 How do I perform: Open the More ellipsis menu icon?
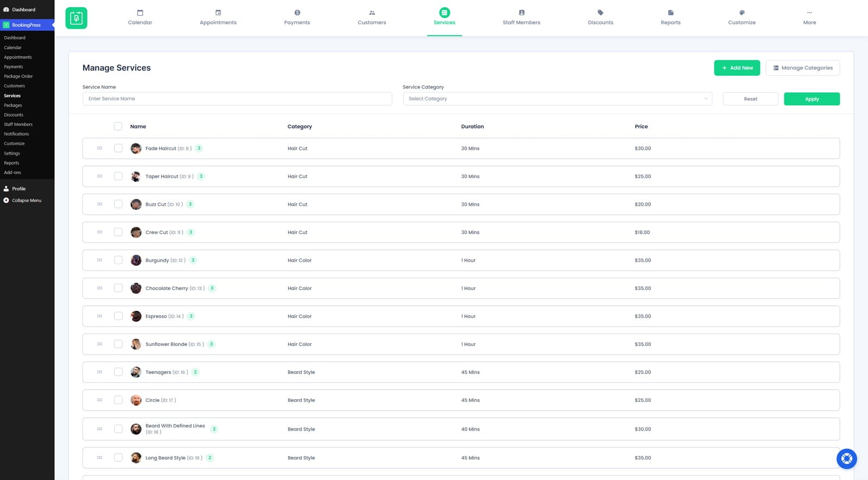point(809,12)
